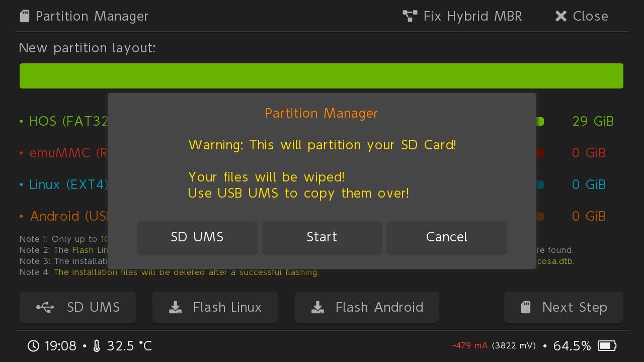The height and width of the screenshot is (362, 644).
Task: Click the clock icon in status bar
Action: pyautogui.click(x=33, y=346)
